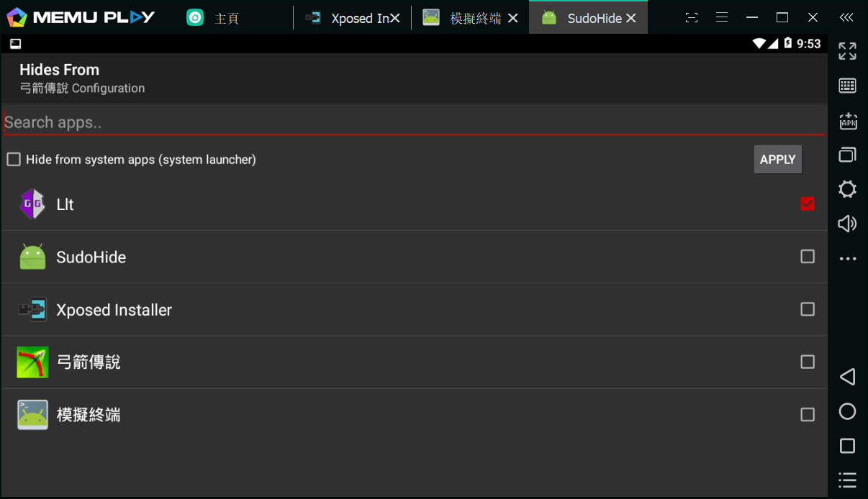Close the Xposed Installer tab
The image size is (868, 499).
pos(395,19)
